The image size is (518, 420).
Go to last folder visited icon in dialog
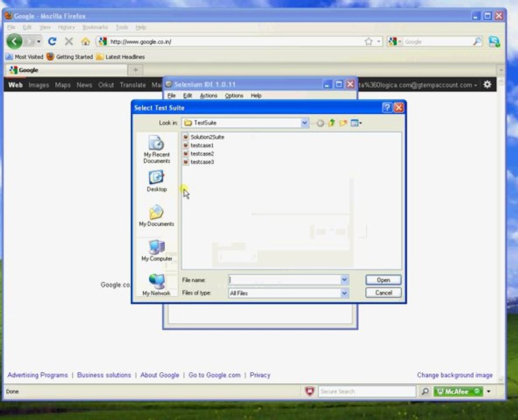click(320, 123)
